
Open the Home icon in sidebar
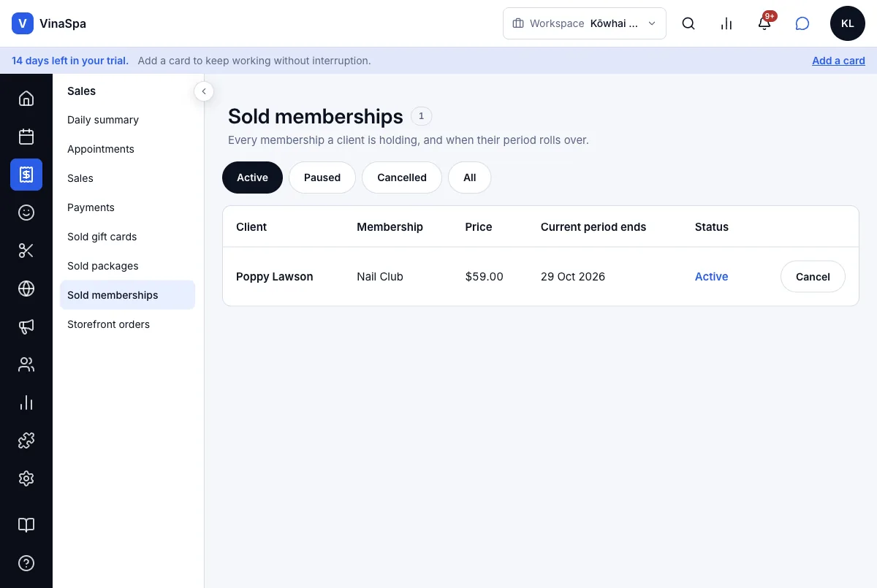click(x=26, y=99)
